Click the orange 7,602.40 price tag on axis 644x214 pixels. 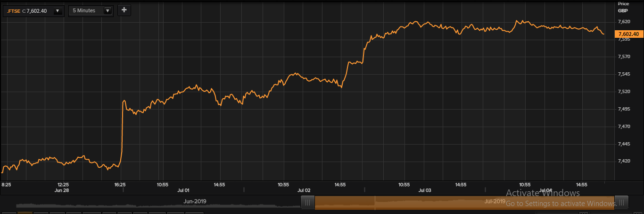[x=629, y=34]
